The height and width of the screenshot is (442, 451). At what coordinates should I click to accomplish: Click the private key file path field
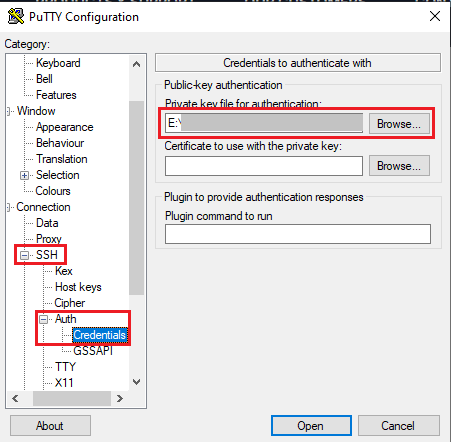[264, 123]
